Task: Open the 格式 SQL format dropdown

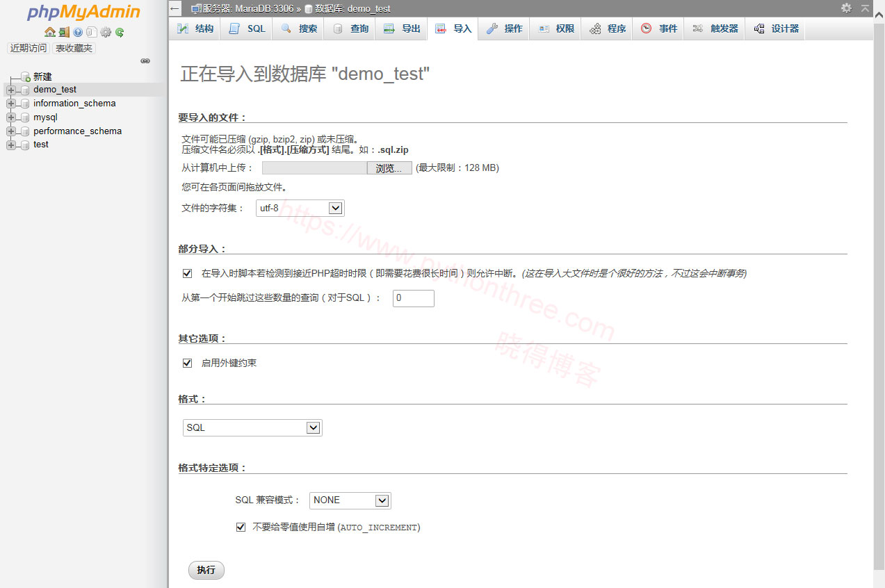Action: tap(252, 427)
